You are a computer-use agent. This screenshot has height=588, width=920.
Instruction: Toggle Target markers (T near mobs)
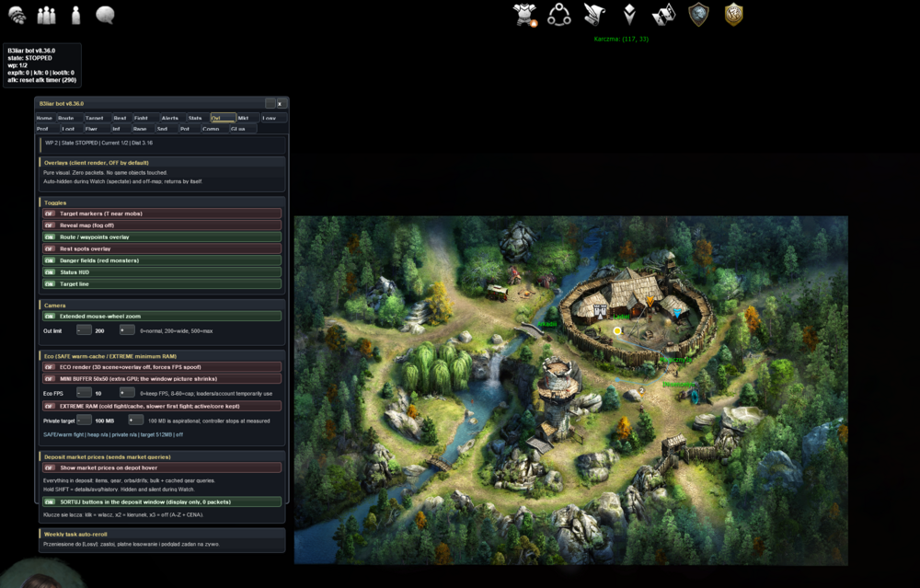pyautogui.click(x=162, y=213)
